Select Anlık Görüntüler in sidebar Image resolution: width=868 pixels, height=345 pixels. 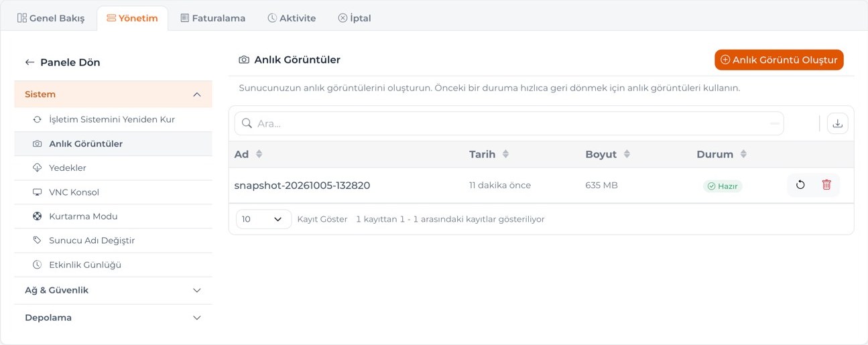click(x=113, y=143)
